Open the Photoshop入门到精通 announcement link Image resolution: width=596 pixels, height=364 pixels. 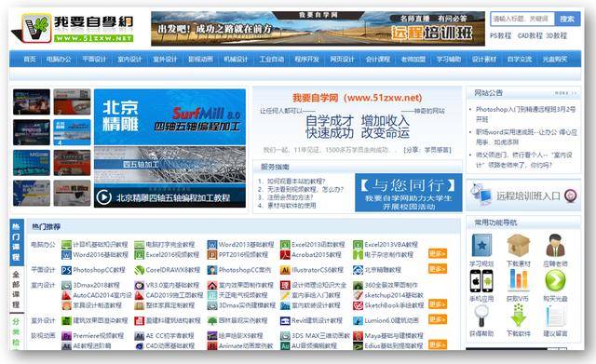[x=525, y=114]
